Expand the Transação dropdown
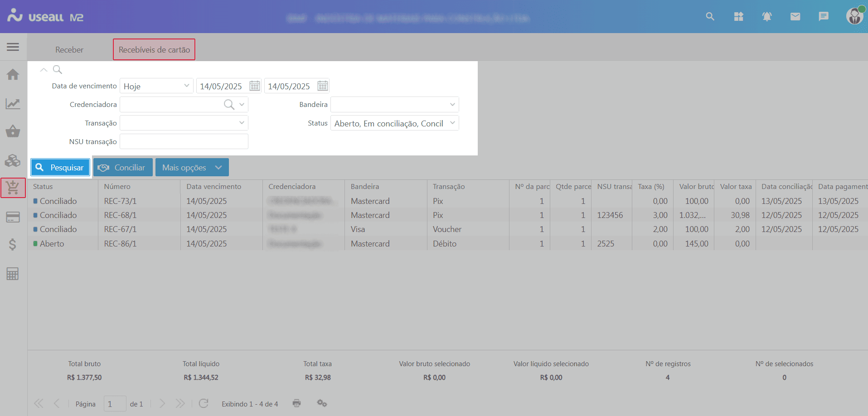Screen dimensions: 868x416 pos(242,123)
